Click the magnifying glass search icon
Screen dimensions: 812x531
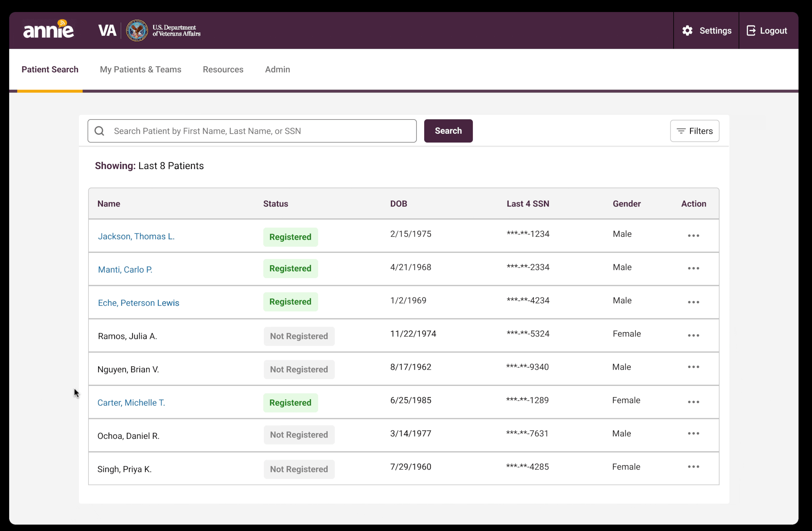[x=99, y=131]
